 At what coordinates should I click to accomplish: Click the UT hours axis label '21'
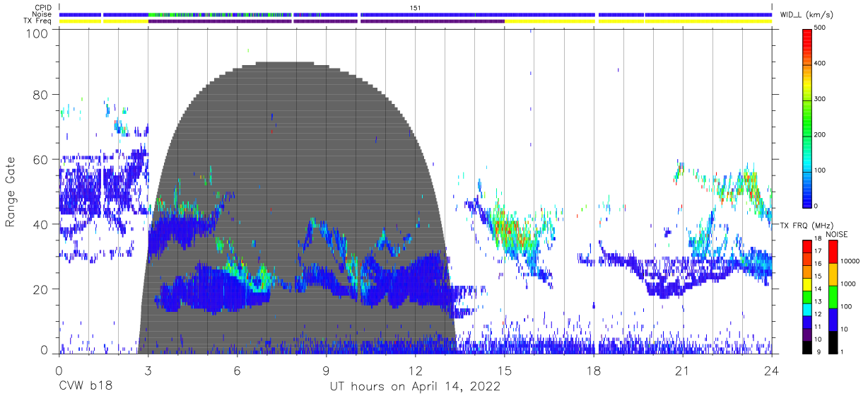683,371
